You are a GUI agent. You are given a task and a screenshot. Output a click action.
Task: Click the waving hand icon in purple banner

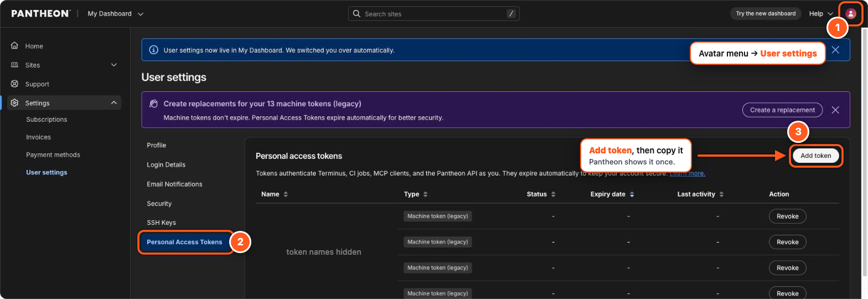point(153,104)
